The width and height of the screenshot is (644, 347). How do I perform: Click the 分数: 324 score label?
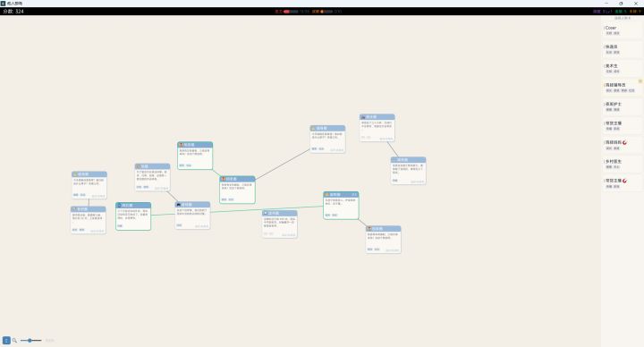tap(13, 12)
